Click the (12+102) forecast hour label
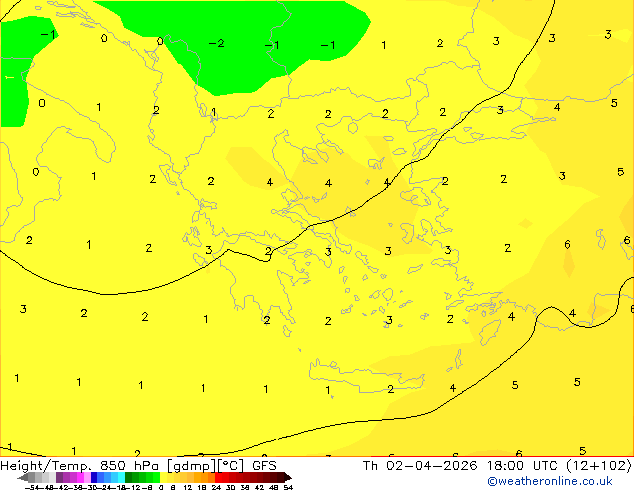Screen dimensions: 634x490 (x=599, y=466)
